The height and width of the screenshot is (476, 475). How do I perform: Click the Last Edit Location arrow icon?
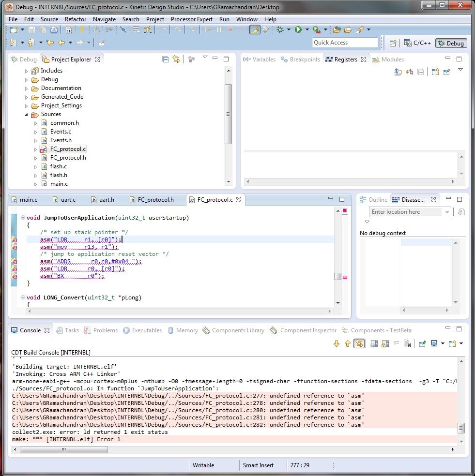pos(50,43)
